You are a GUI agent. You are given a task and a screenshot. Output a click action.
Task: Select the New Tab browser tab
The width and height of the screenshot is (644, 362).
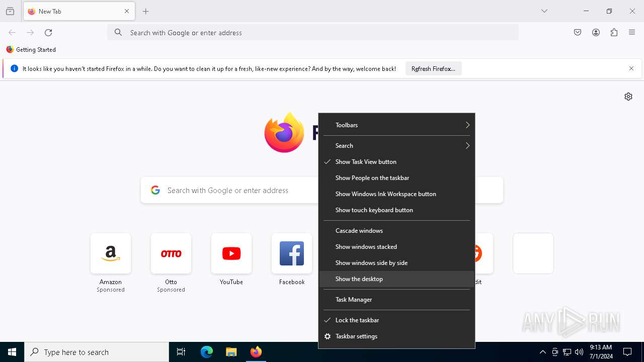[79, 11]
